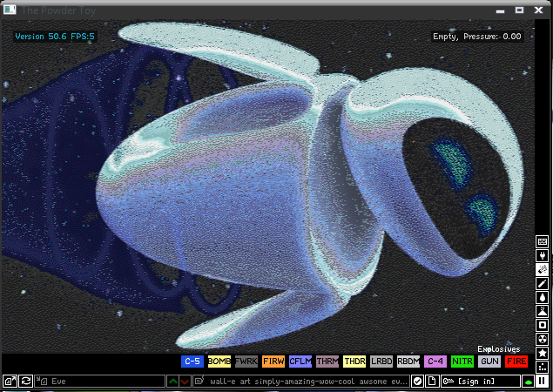Select the THRM thermite element
The image size is (553, 392).
tap(327, 362)
